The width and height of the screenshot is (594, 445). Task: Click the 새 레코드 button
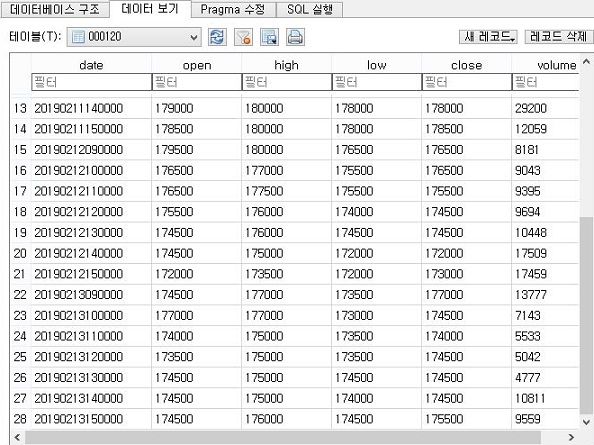pyautogui.click(x=488, y=37)
